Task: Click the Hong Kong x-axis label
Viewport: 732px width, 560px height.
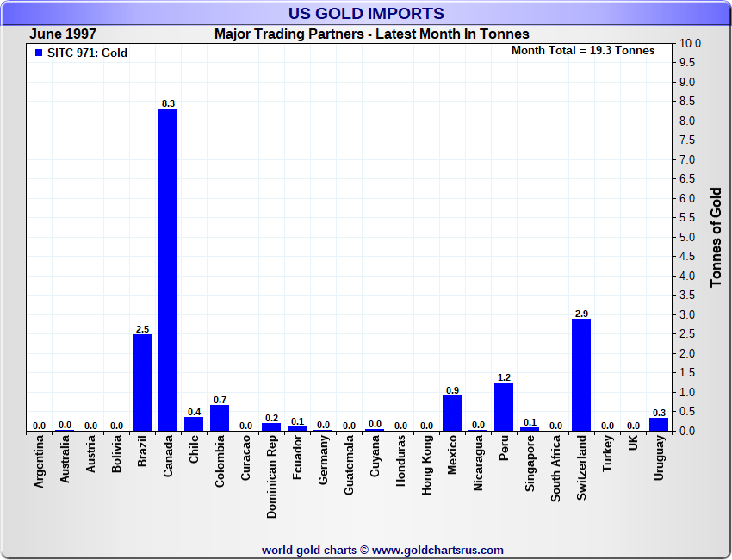Action: tap(427, 464)
